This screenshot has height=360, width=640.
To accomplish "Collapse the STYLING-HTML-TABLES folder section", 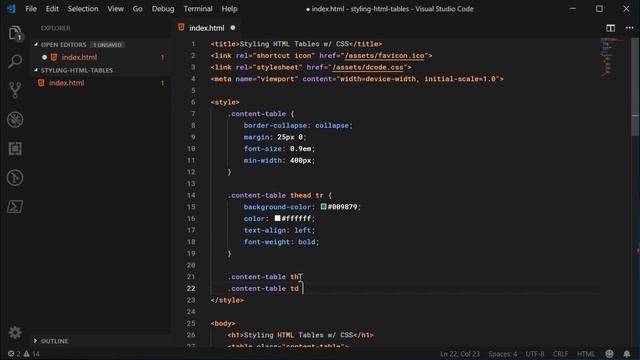I will [77, 70].
